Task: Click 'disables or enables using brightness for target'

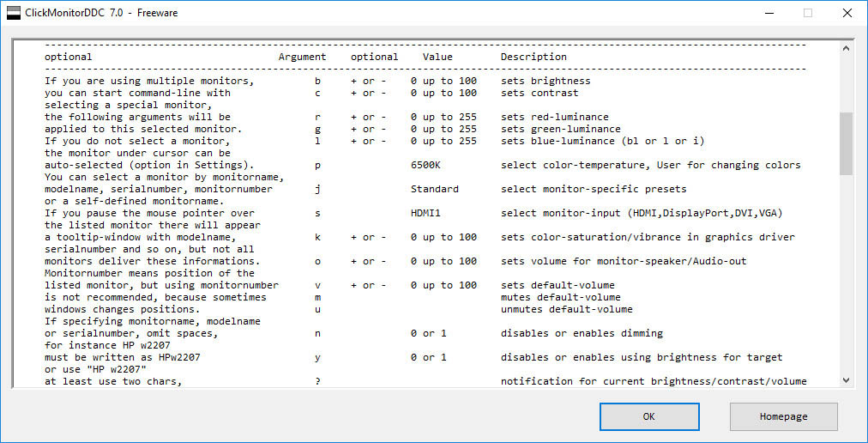Action: (642, 358)
